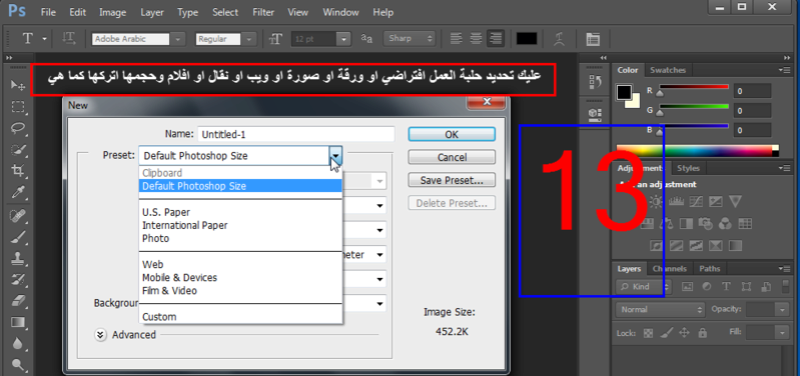Center the text alignment
800x376 pixels.
476,39
